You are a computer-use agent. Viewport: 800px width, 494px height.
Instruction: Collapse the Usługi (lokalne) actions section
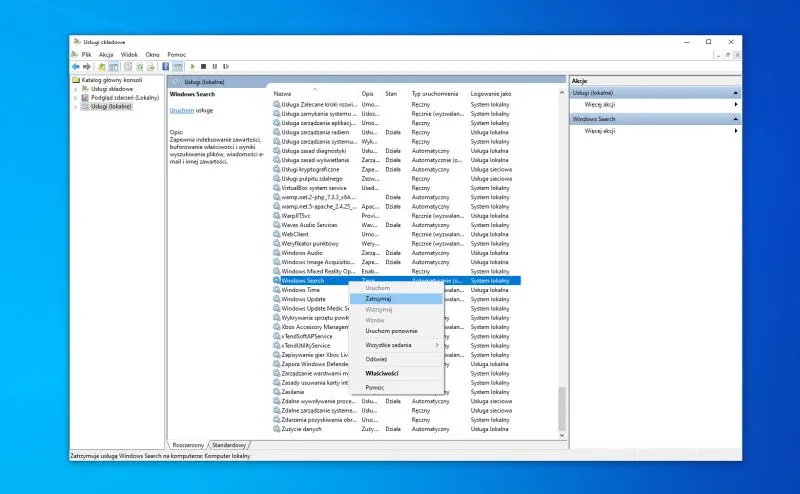point(735,93)
